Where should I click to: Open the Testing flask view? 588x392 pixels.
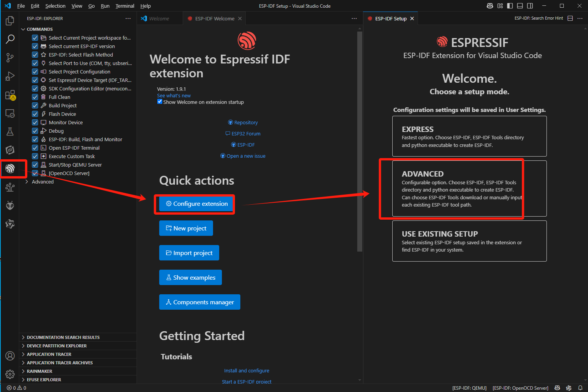[x=10, y=132]
